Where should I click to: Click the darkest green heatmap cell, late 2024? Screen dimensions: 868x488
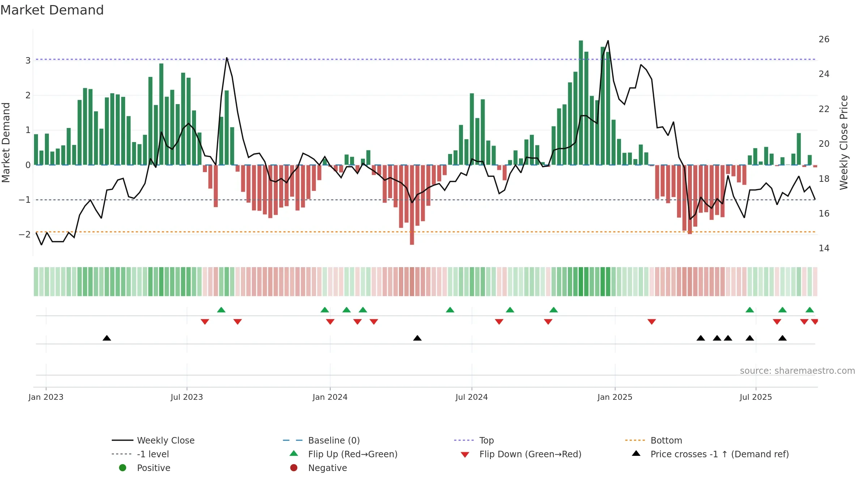pyautogui.click(x=581, y=282)
